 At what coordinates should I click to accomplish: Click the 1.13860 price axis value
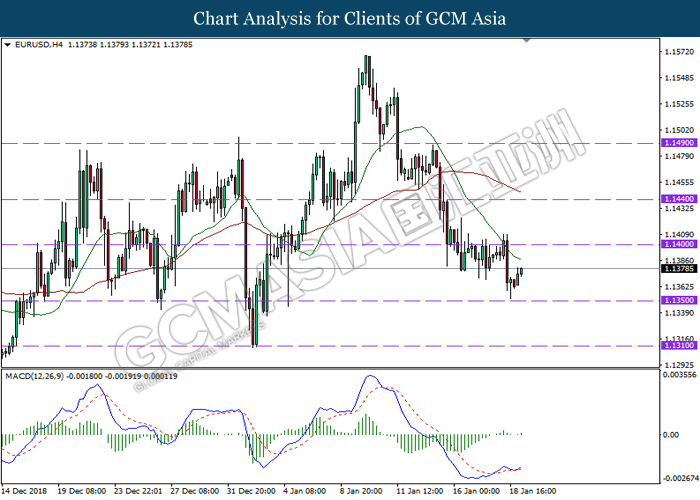tap(679, 261)
